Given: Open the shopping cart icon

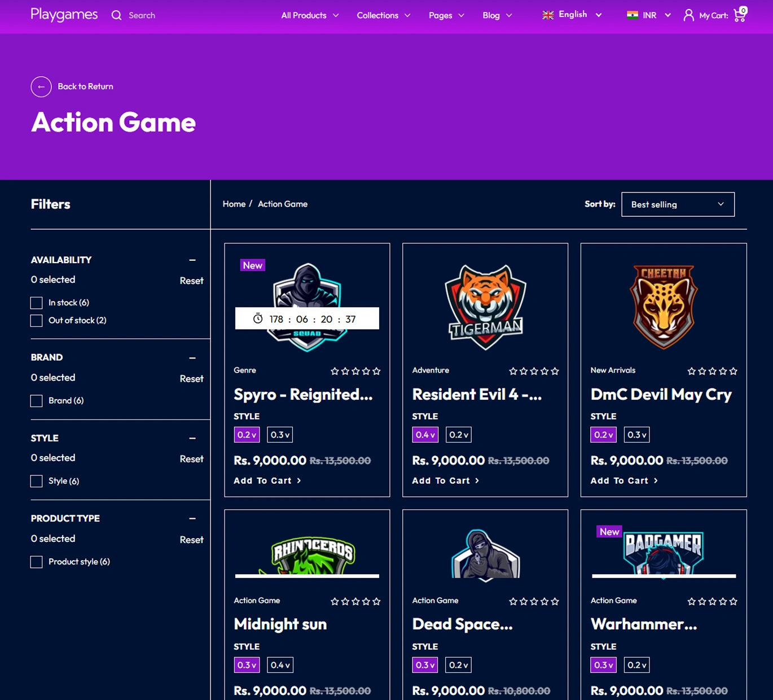Looking at the screenshot, I should (x=740, y=15).
